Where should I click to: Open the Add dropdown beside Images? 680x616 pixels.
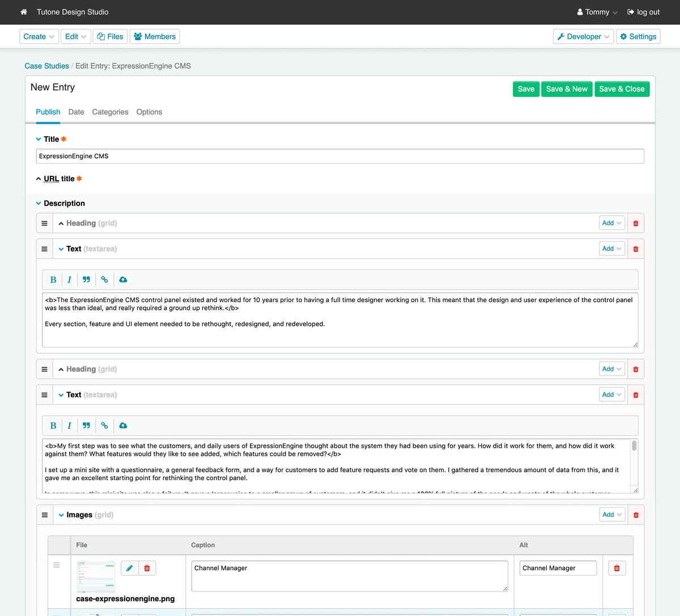pyautogui.click(x=611, y=515)
